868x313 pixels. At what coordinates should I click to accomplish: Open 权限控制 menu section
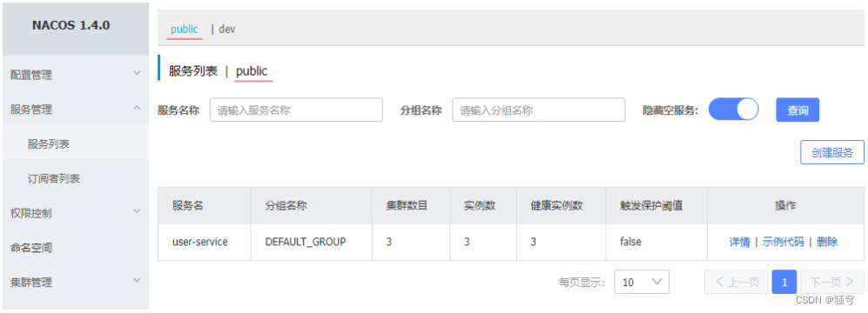75,213
